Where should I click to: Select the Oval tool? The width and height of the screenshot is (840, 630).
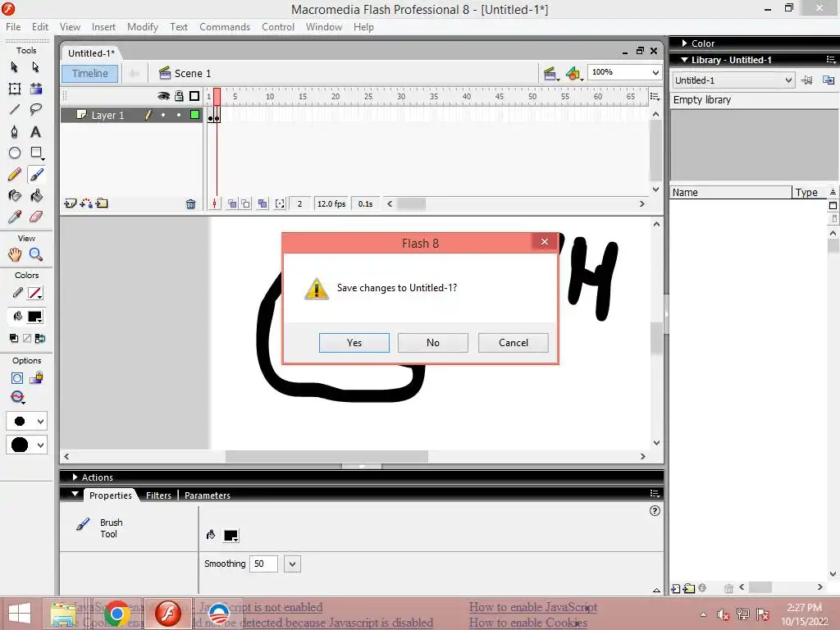click(15, 153)
